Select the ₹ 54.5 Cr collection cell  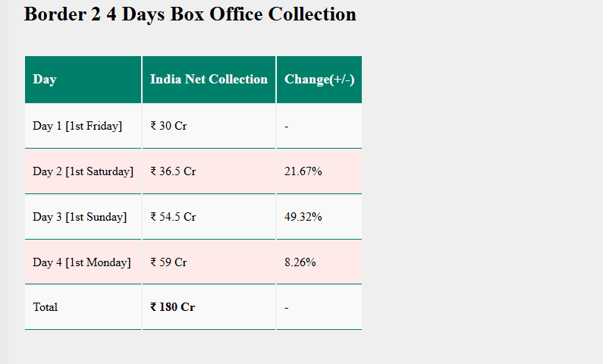coord(173,217)
